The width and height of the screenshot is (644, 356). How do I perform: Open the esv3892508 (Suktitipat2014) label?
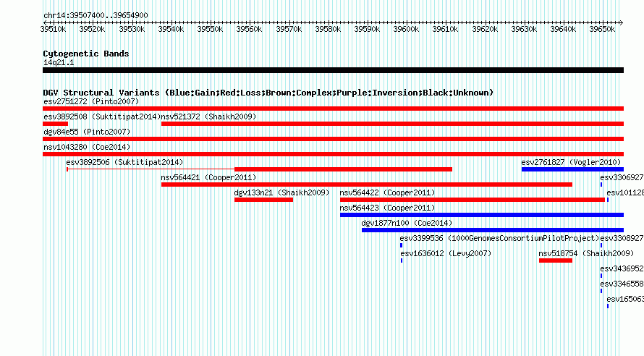pos(102,116)
